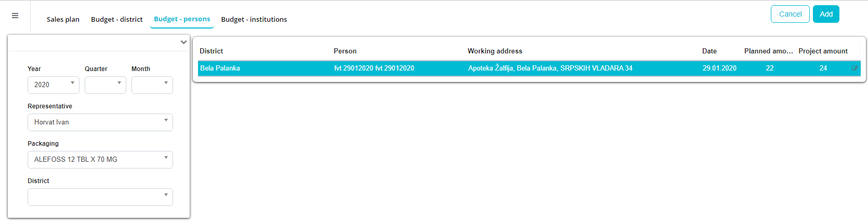Open the Packaging dropdown with ALEFOSS
The image size is (868, 223).
[x=100, y=160]
